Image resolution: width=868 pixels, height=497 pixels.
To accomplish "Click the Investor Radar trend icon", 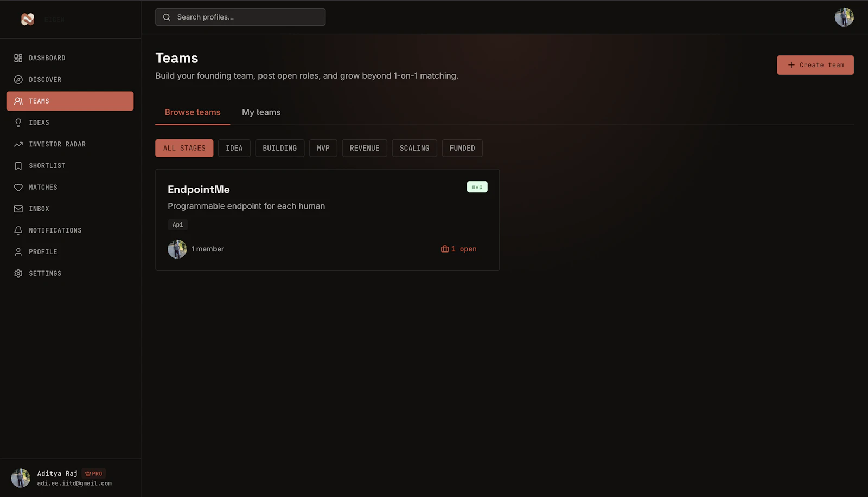I will click(x=18, y=144).
